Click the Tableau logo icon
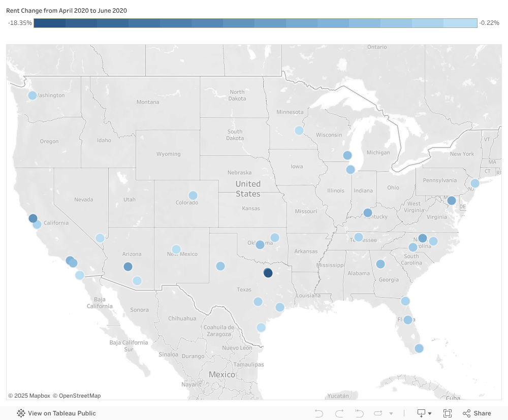 coord(21,413)
